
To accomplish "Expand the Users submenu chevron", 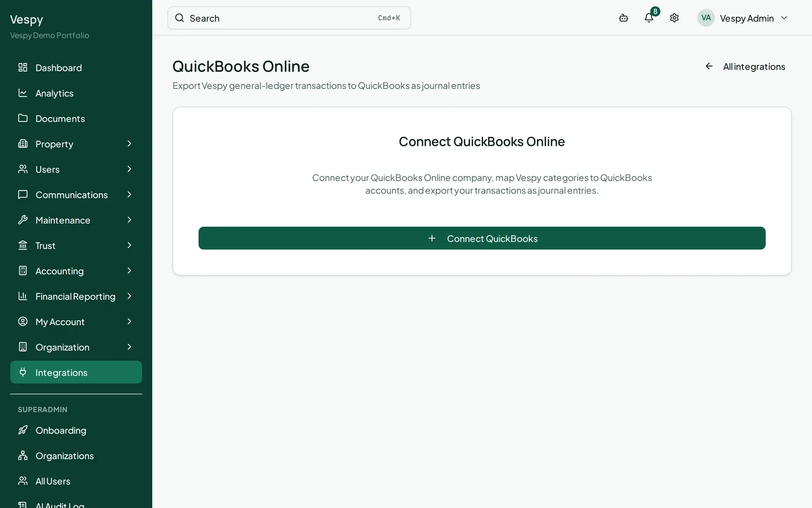I will [129, 169].
